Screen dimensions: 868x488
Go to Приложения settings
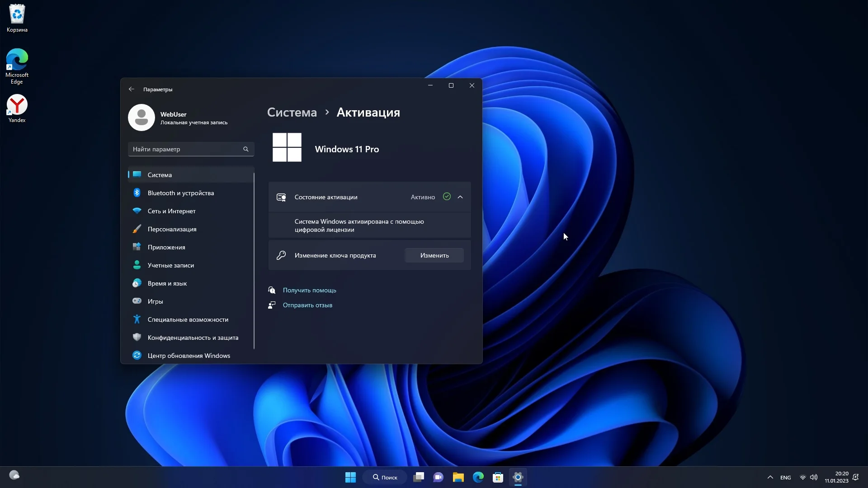click(x=166, y=247)
